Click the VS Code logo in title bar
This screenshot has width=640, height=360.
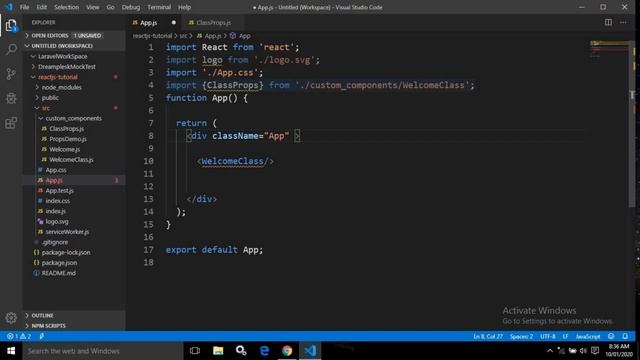[x=9, y=7]
